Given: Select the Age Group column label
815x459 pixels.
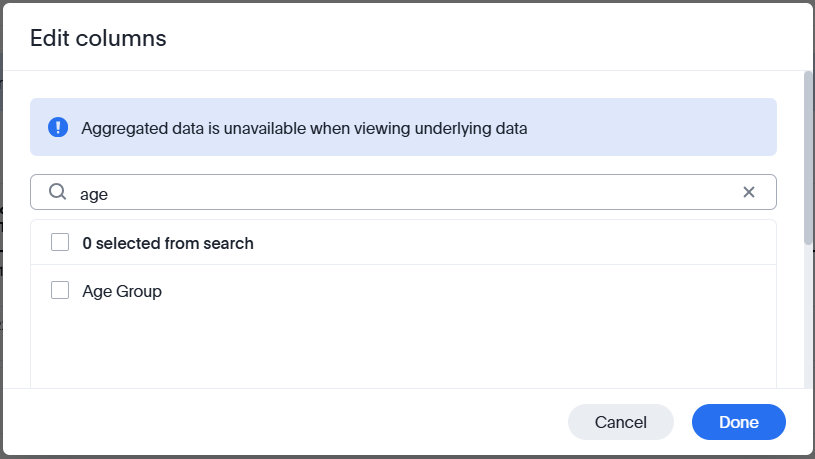Looking at the screenshot, I should coord(122,291).
